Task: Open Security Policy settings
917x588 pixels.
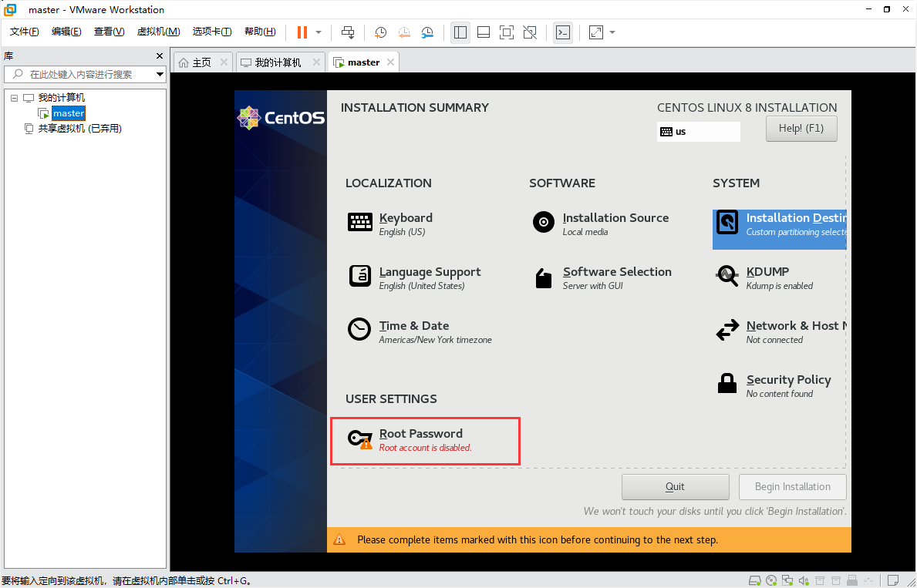Action: [773, 386]
